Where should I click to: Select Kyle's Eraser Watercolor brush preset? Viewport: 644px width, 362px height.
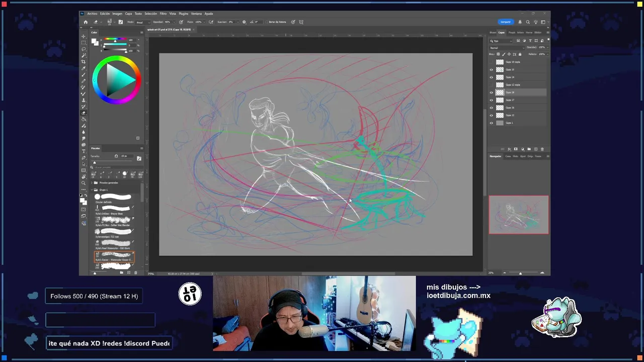pyautogui.click(x=115, y=257)
